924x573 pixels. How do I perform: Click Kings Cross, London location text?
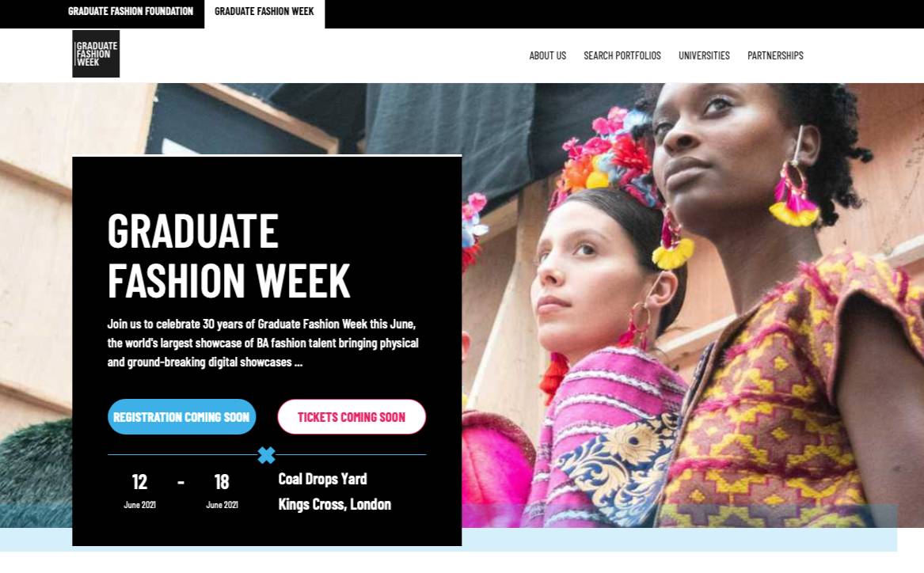334,504
